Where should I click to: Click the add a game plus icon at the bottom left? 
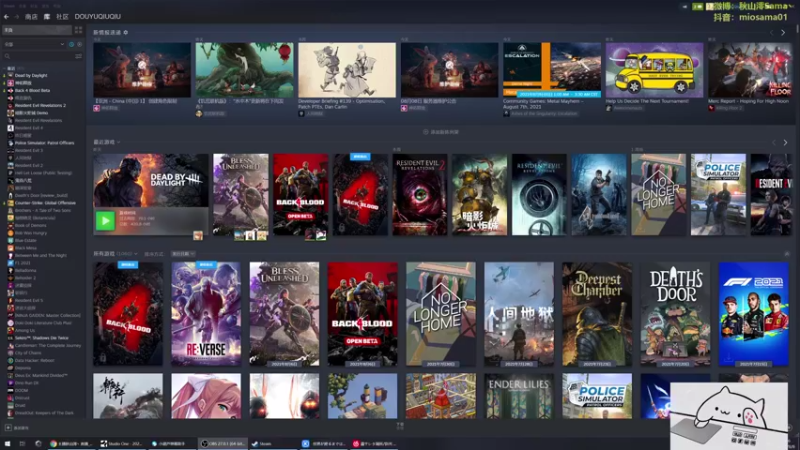[8, 428]
